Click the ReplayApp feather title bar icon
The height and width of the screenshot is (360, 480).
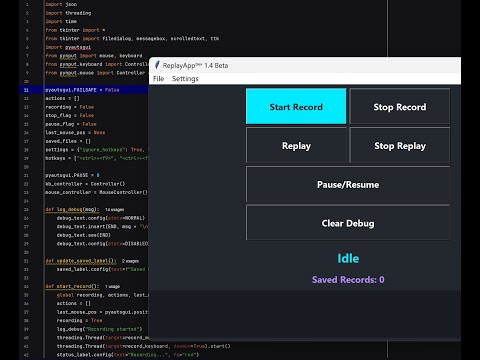[x=157, y=65]
